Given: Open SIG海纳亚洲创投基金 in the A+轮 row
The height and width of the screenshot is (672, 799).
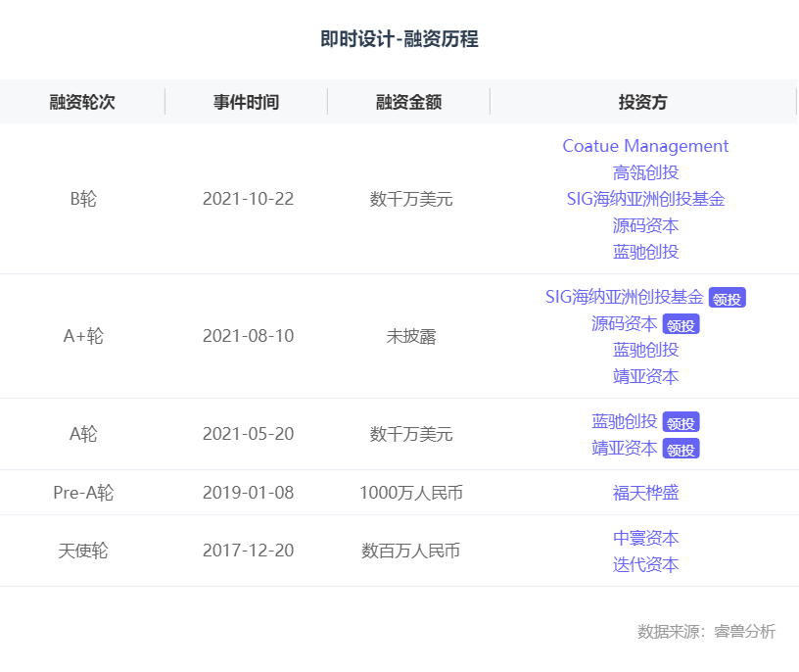Looking at the screenshot, I should coord(624,297).
